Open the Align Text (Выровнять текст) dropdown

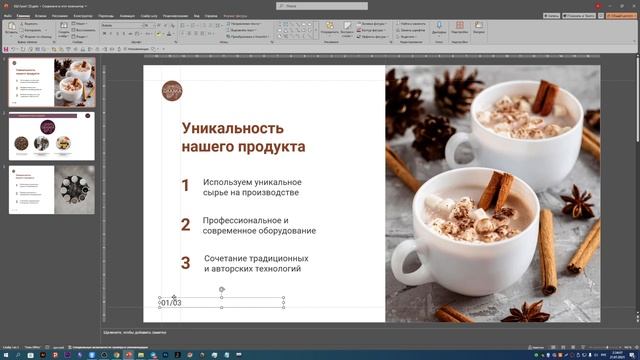[x=242, y=30]
